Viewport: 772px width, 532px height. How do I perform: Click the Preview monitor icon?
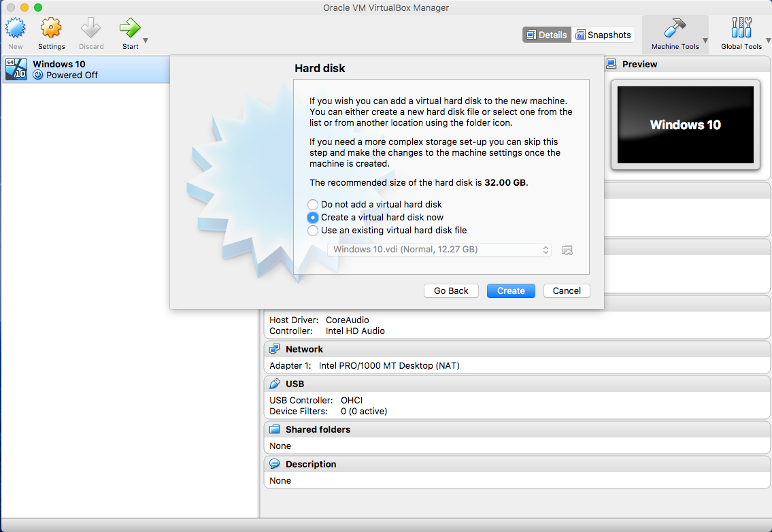pos(611,64)
